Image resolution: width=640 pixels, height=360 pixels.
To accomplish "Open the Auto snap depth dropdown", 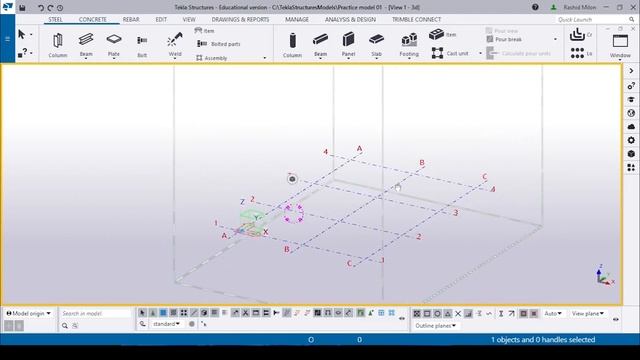I will click(553, 313).
